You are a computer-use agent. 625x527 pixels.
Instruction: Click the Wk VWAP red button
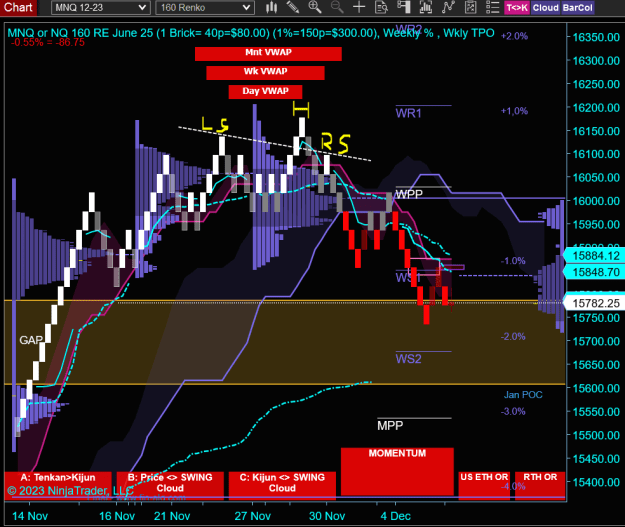pos(265,73)
